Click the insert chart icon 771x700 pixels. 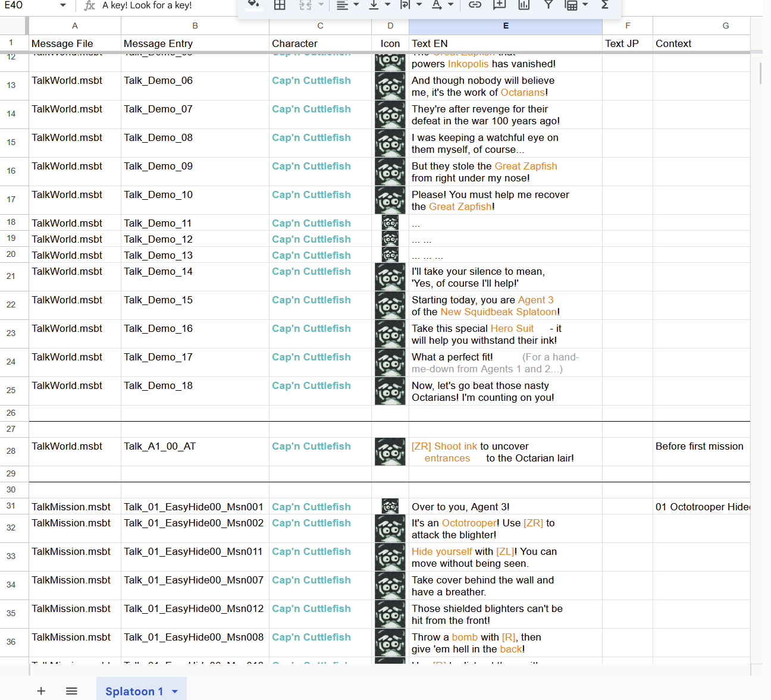pos(524,5)
